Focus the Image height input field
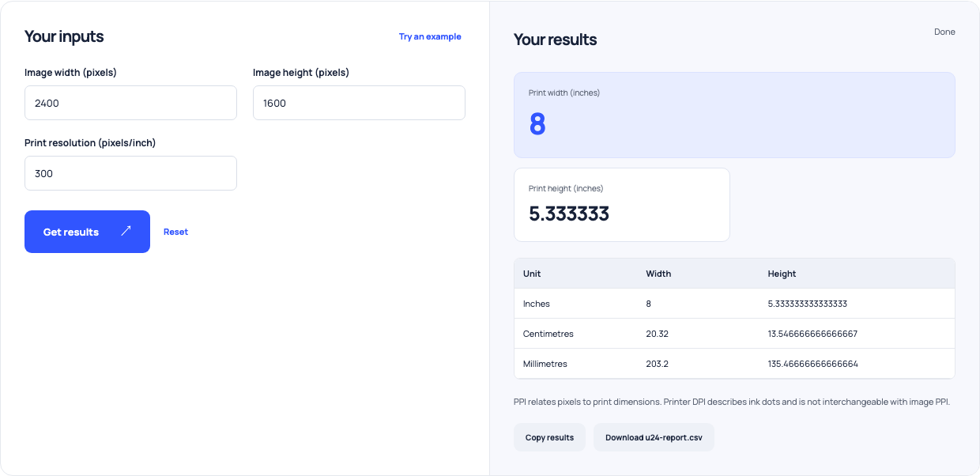This screenshot has width=980, height=476. (359, 103)
